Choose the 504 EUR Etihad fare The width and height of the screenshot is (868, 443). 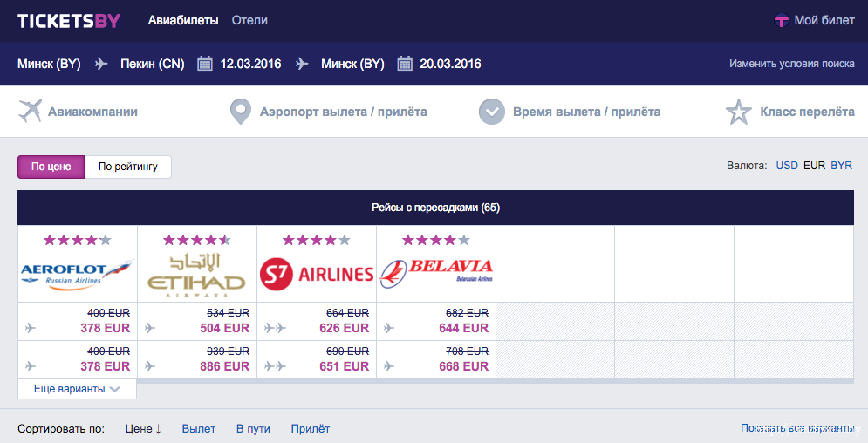click(224, 328)
